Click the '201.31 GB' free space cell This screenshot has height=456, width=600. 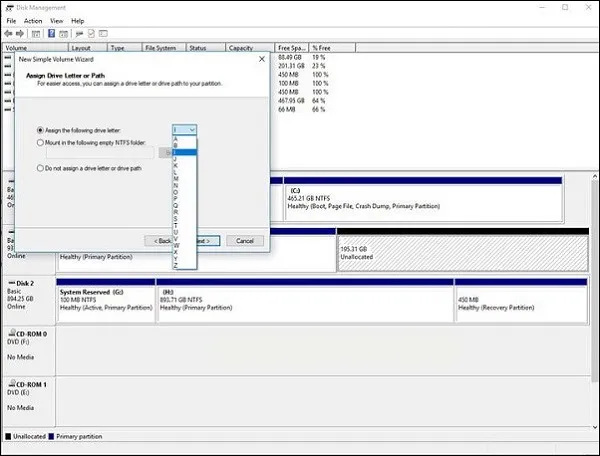coord(291,66)
